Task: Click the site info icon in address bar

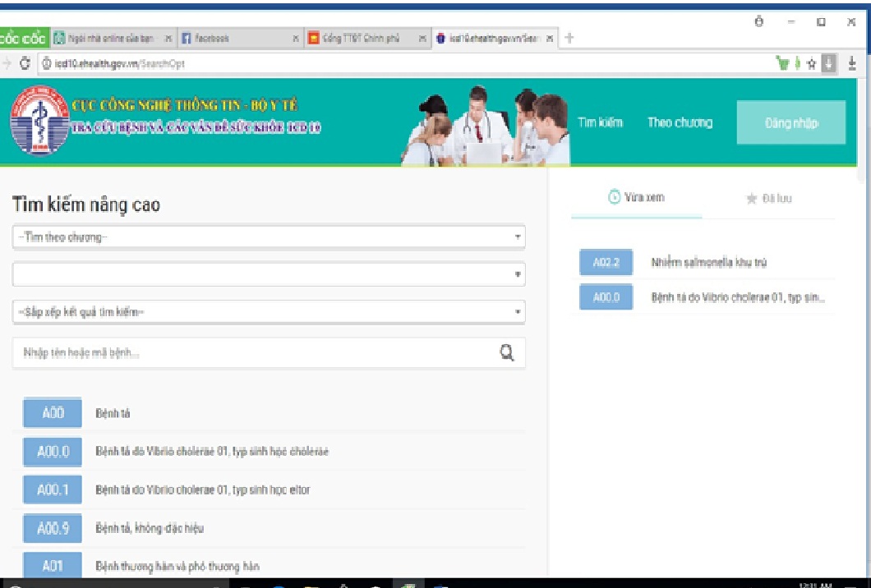Action: (47, 64)
